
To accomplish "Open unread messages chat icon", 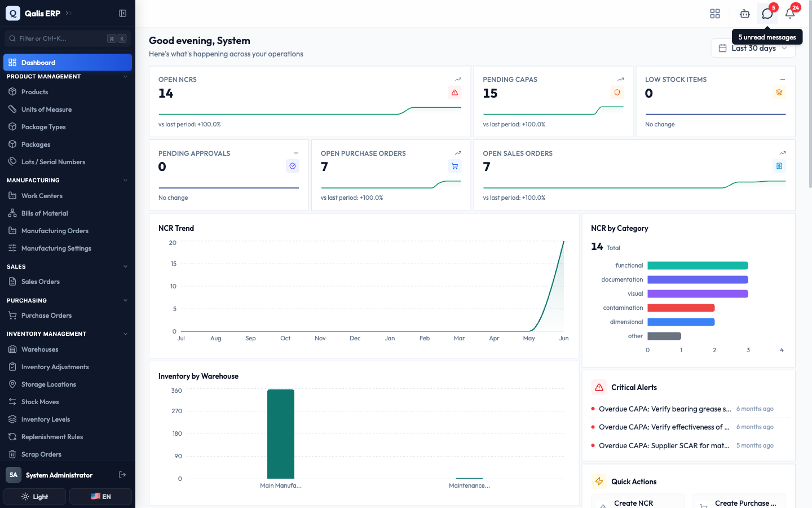I will point(767,14).
